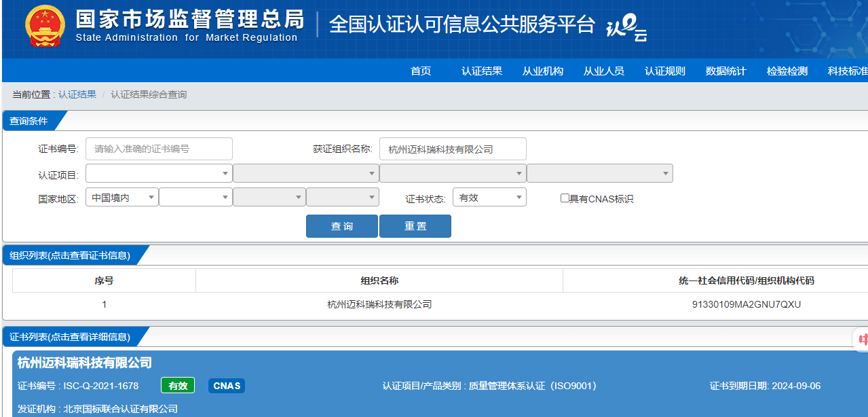Open the third 认证项目 dropdown
Image resolution: width=868 pixels, height=417 pixels.
click(x=453, y=173)
